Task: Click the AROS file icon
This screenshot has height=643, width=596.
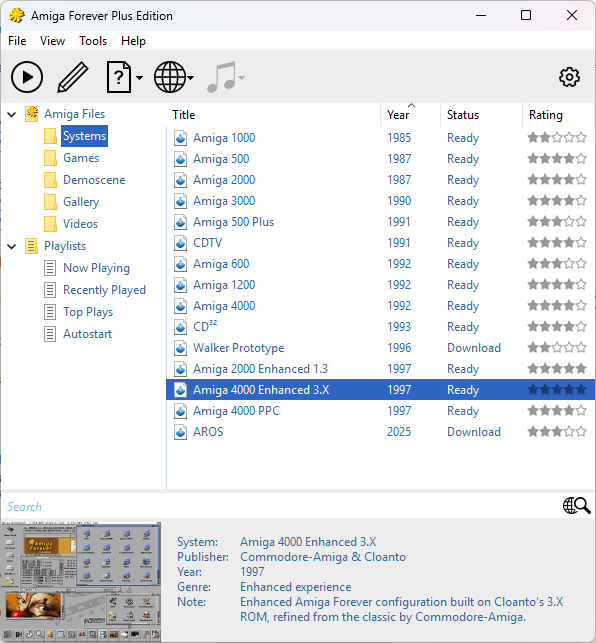Action: (180, 432)
